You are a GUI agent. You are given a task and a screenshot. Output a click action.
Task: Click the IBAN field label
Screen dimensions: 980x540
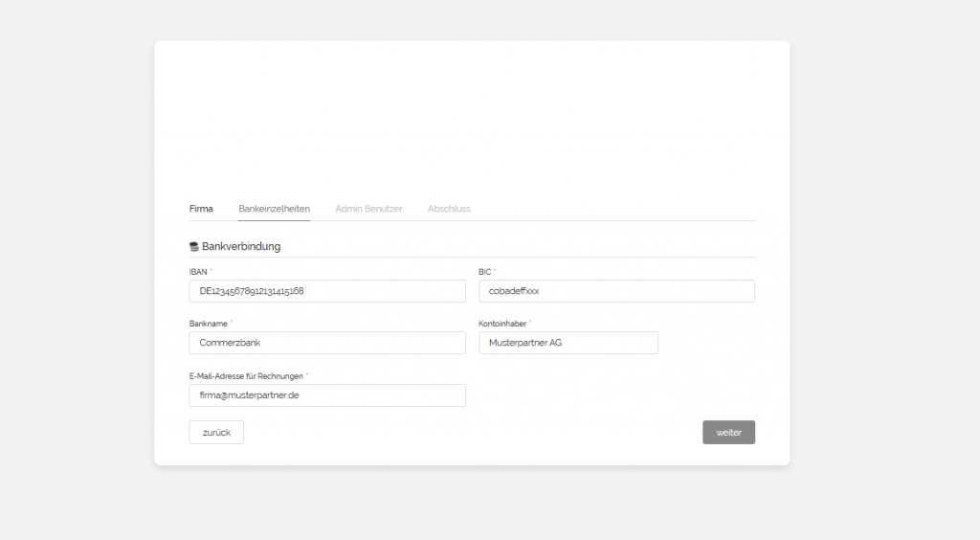(198, 272)
